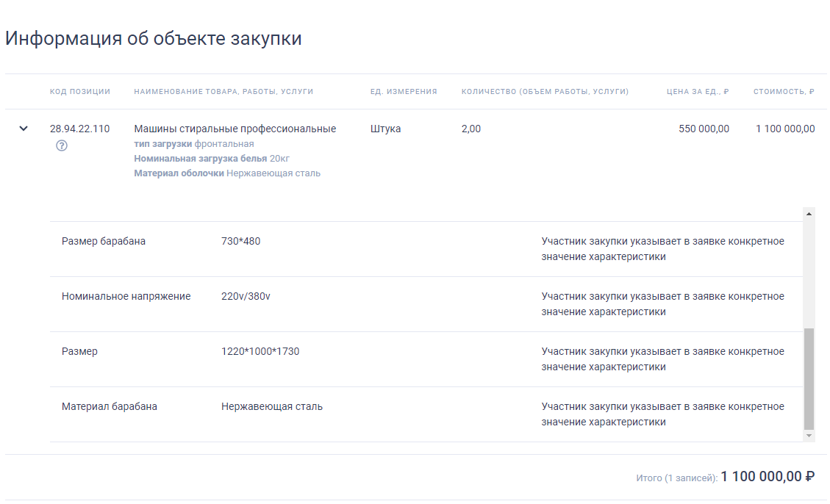Viewport: 830px width, 504px height.
Task: Click the 'Цена за ед.' column header
Action: coord(697,92)
